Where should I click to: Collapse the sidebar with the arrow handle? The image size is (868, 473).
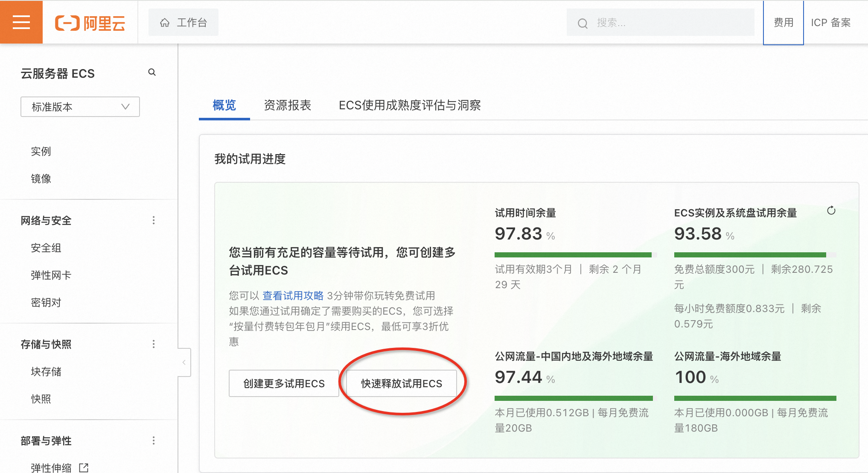184,362
